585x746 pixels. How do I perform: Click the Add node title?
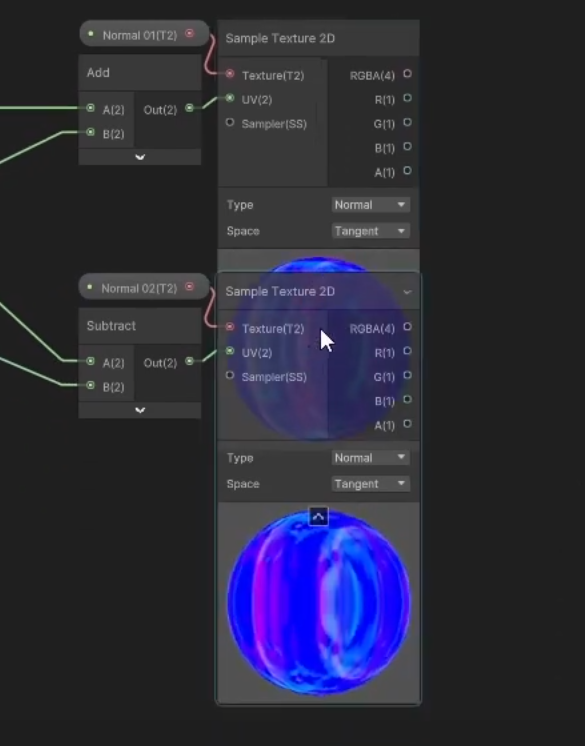click(x=98, y=73)
